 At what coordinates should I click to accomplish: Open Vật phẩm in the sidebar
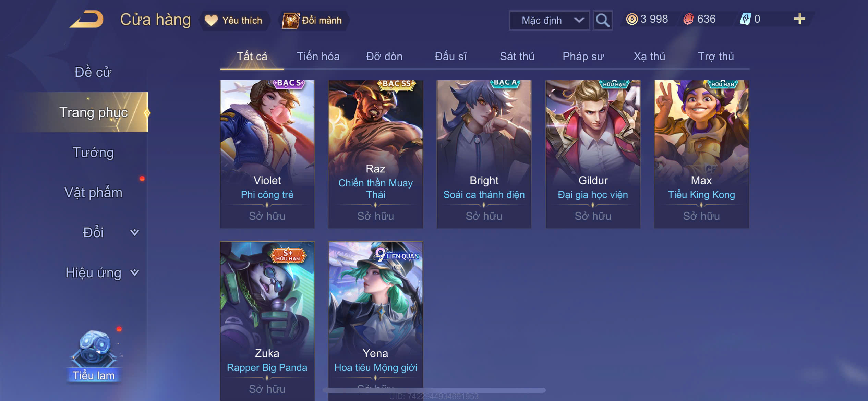point(93,192)
